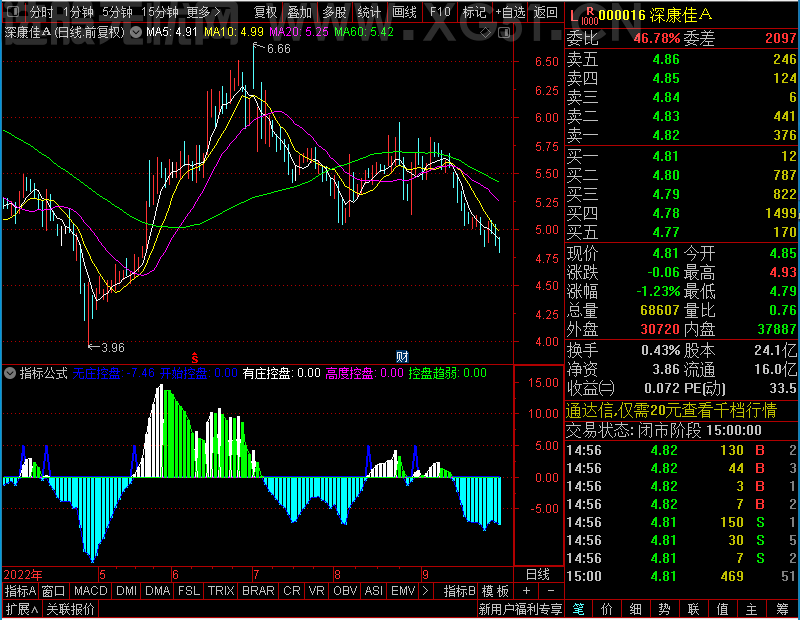800x620 pixels.
Task: Select the 价 price tab
Action: point(607,609)
